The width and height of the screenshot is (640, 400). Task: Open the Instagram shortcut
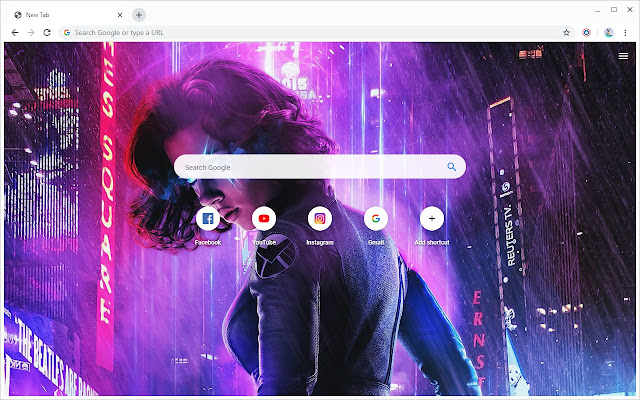pos(320,219)
